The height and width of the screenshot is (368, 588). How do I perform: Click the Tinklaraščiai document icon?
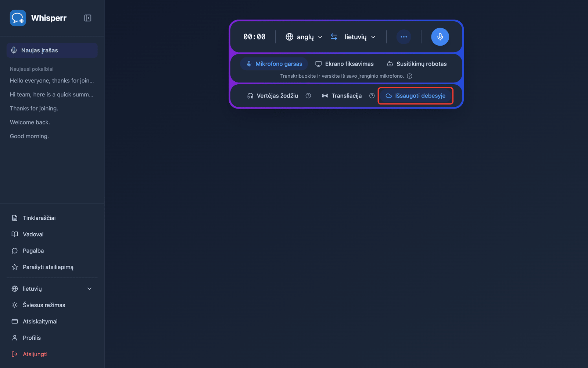point(15,218)
